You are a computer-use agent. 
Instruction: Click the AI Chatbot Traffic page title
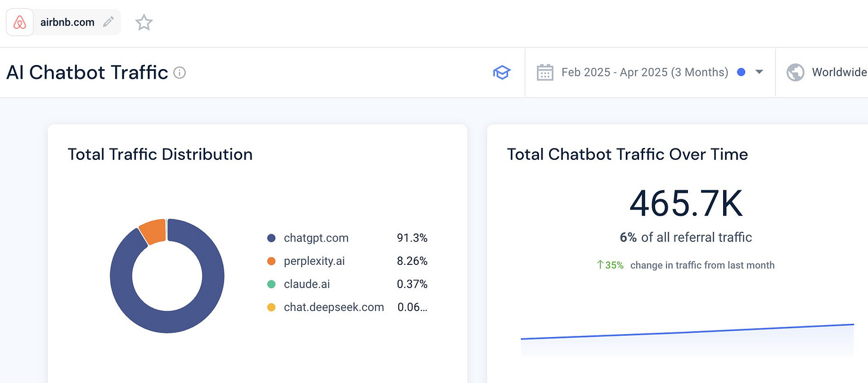tap(87, 73)
